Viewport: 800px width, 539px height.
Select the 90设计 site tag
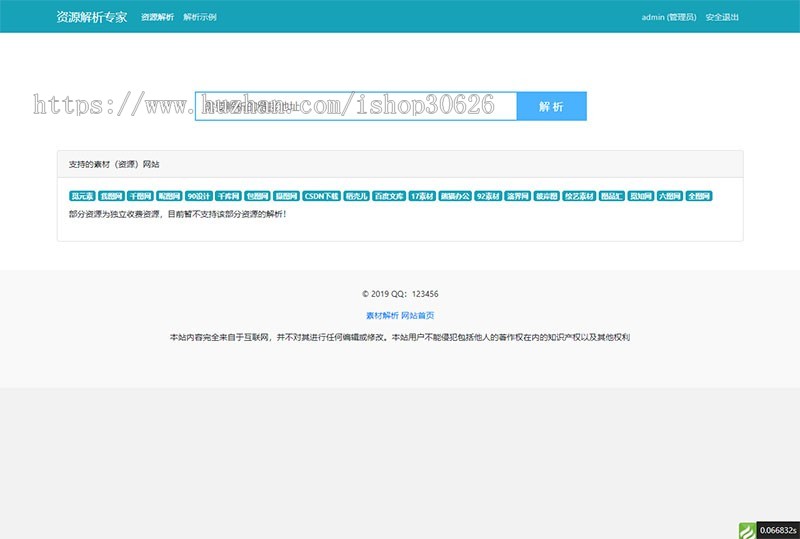[x=198, y=196]
